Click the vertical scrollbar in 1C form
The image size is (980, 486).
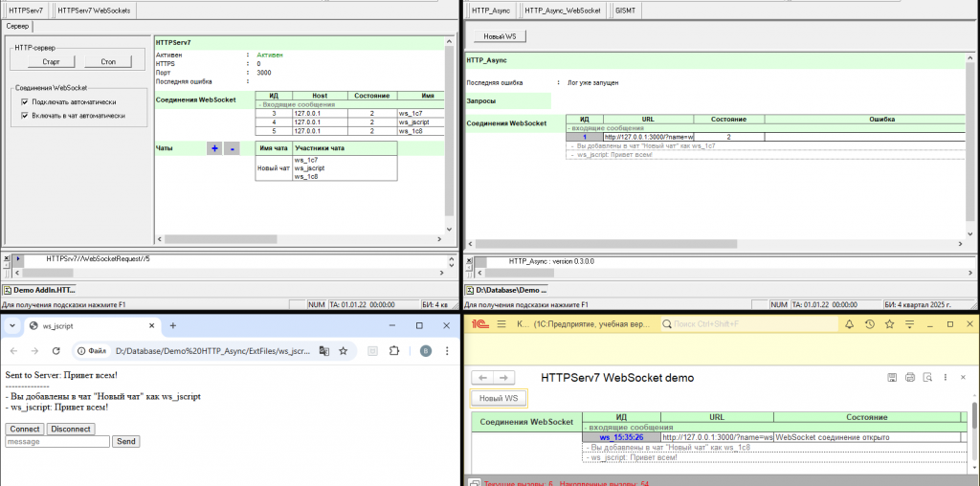pyautogui.click(x=974, y=416)
